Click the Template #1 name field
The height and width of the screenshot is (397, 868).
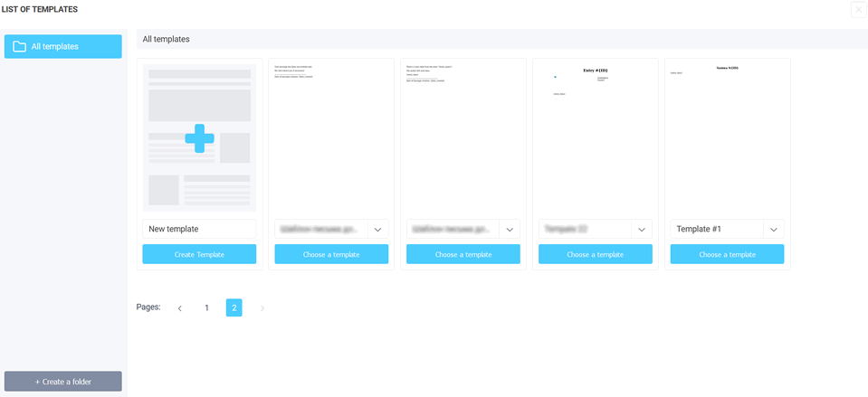coord(716,230)
